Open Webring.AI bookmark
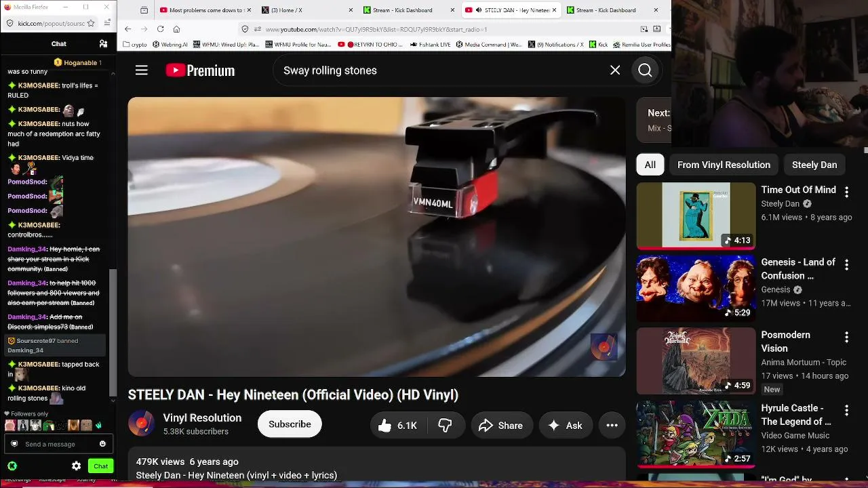This screenshot has width=868, height=488. click(x=170, y=45)
